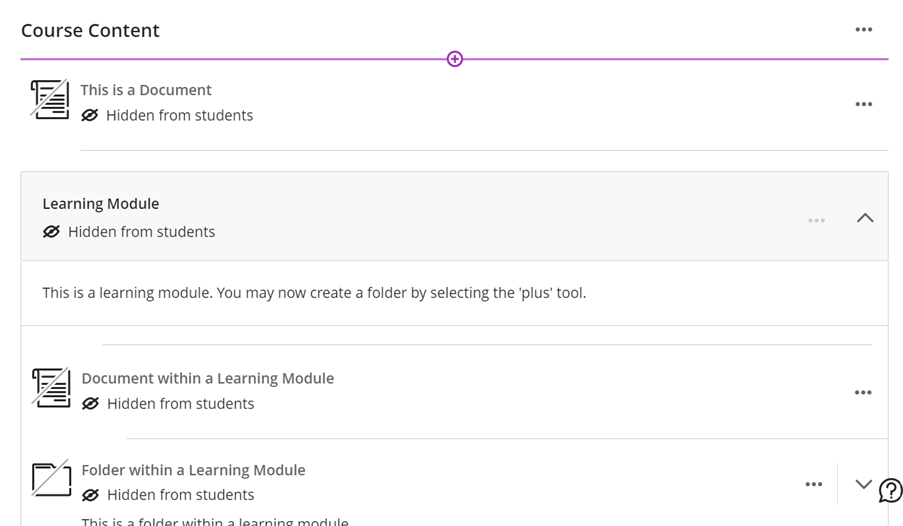Open ellipsis menu for Folder within a Learning Module
The height and width of the screenshot is (526, 903).
(813, 484)
